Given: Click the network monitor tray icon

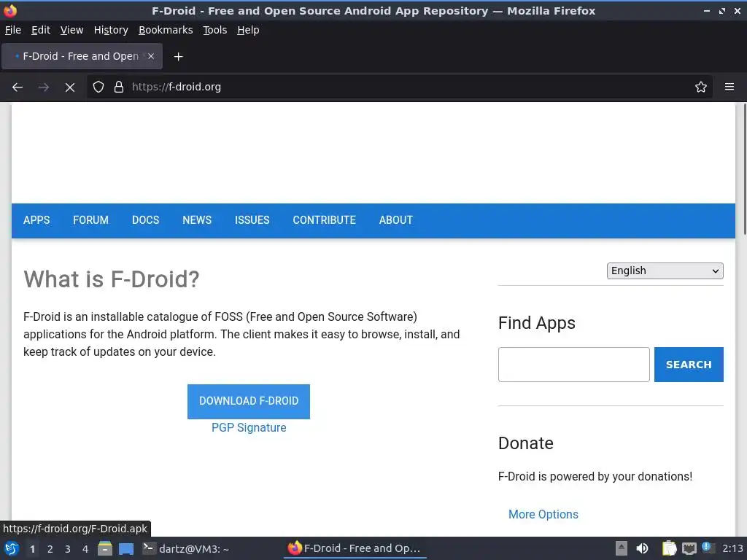Looking at the screenshot, I should (x=689, y=548).
